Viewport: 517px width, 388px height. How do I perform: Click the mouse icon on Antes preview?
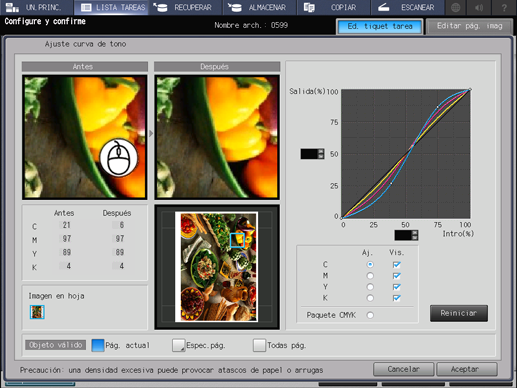tap(119, 157)
